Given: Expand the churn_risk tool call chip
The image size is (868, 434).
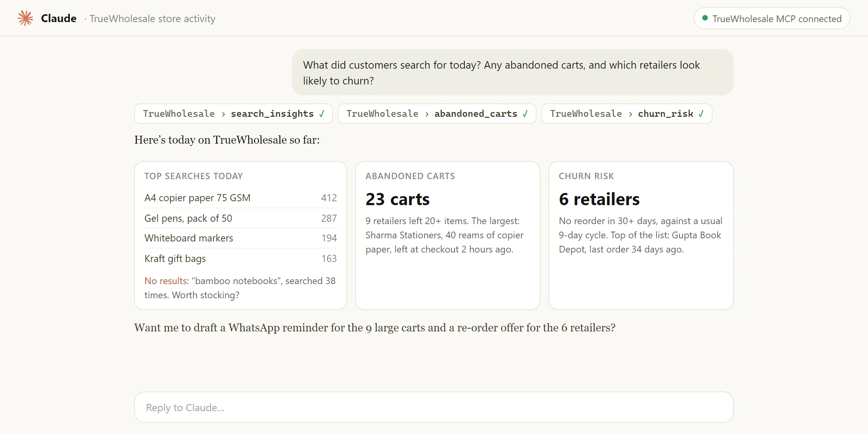Looking at the screenshot, I should (x=627, y=114).
